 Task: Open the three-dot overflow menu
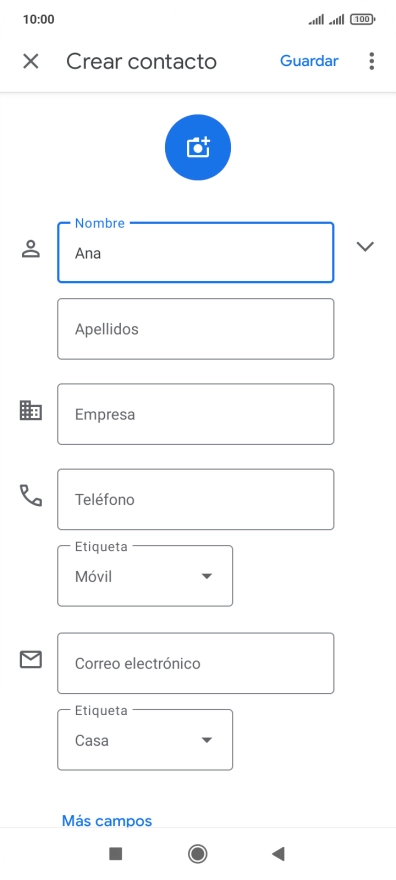[371, 61]
